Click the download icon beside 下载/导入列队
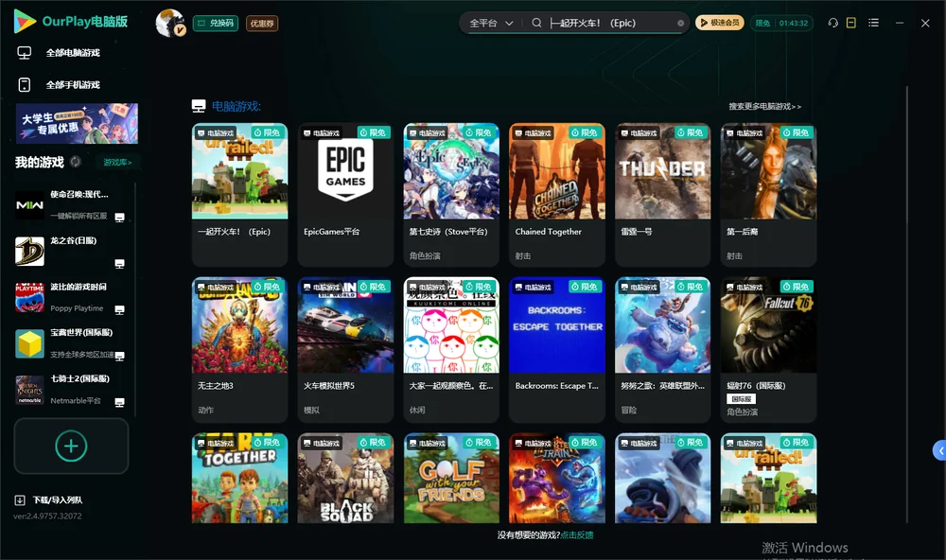 coord(20,500)
